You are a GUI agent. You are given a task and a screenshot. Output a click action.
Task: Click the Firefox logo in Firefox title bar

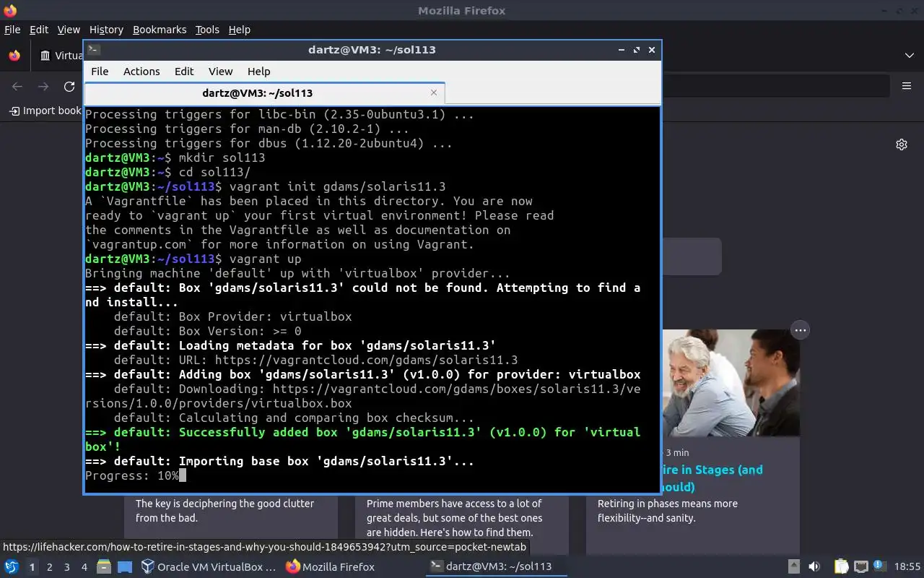pyautogui.click(x=10, y=10)
